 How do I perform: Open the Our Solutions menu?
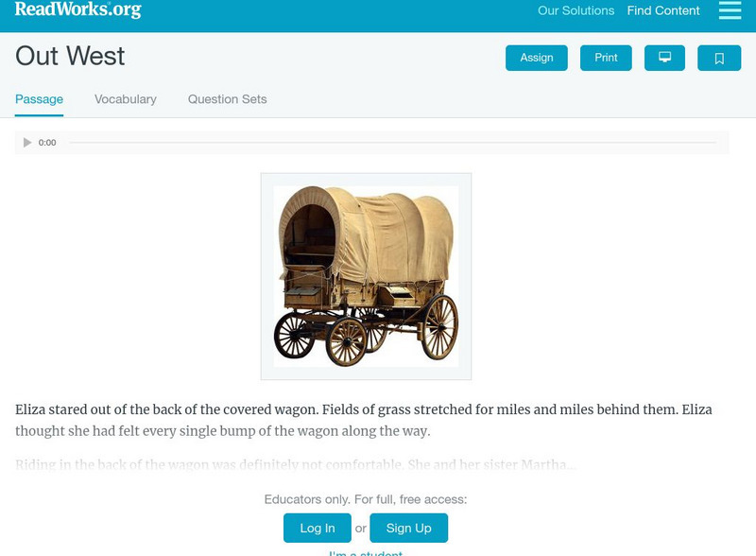(576, 11)
